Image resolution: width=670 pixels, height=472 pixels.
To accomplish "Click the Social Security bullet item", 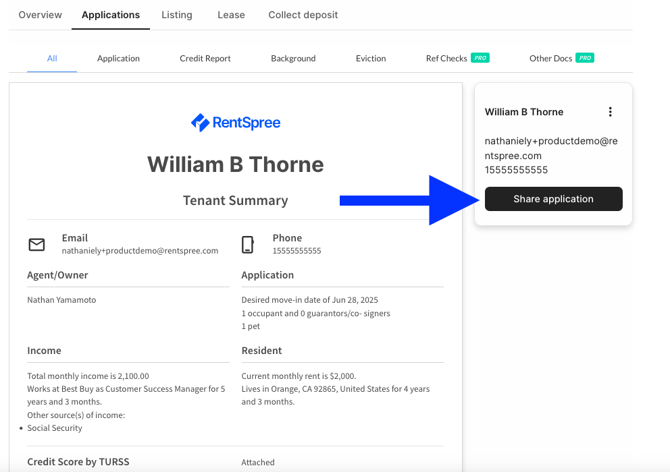I will point(55,428).
